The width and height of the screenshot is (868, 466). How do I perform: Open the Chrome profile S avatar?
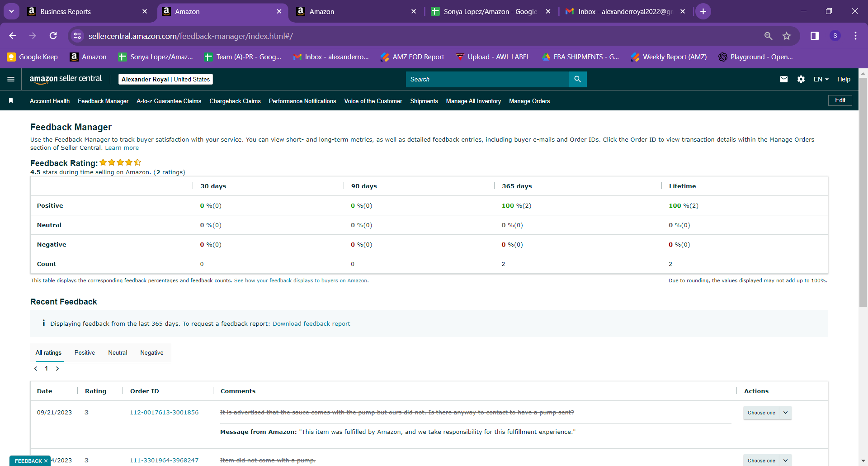click(835, 36)
